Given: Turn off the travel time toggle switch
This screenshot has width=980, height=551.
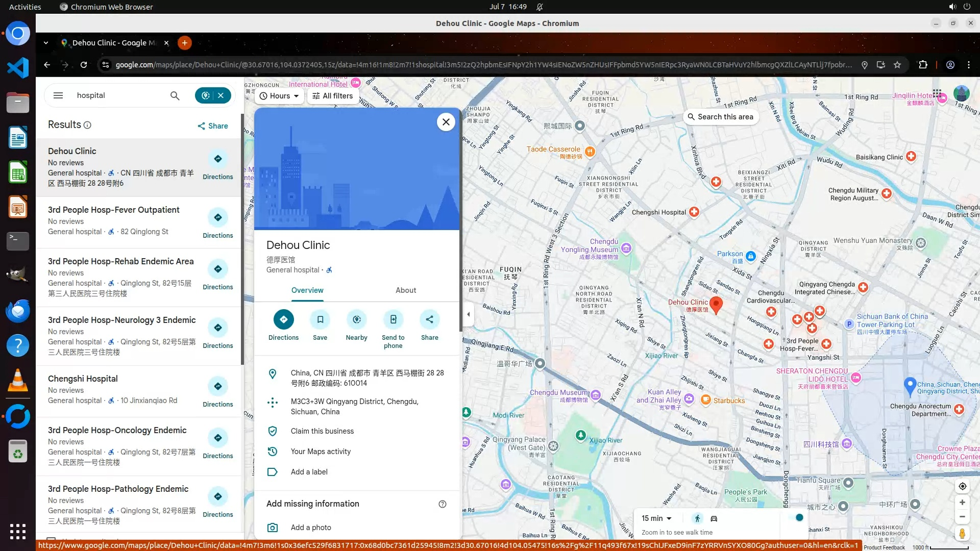Looking at the screenshot, I should point(796,518).
